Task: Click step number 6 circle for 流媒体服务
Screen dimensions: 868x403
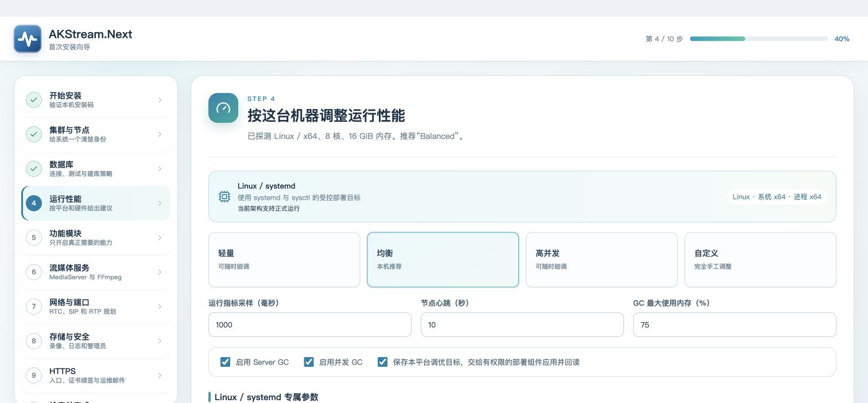Action: click(x=34, y=272)
